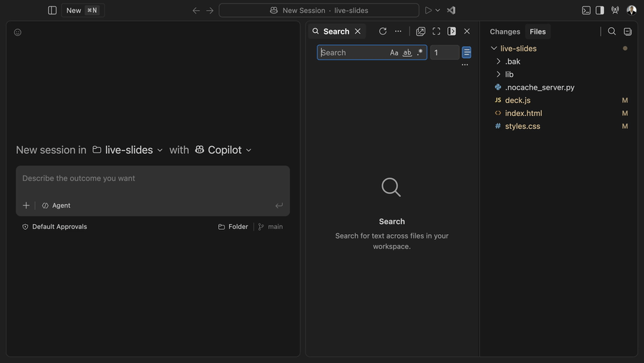Click the plus add context icon

[26, 205]
